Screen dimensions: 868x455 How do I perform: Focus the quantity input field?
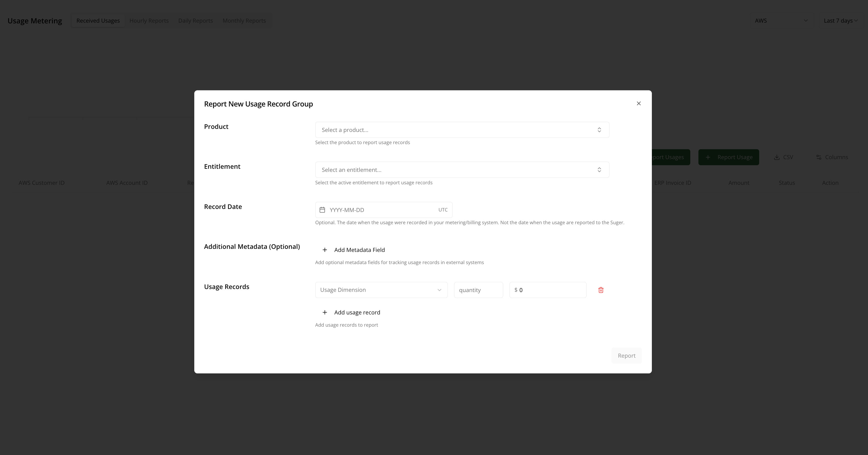478,290
